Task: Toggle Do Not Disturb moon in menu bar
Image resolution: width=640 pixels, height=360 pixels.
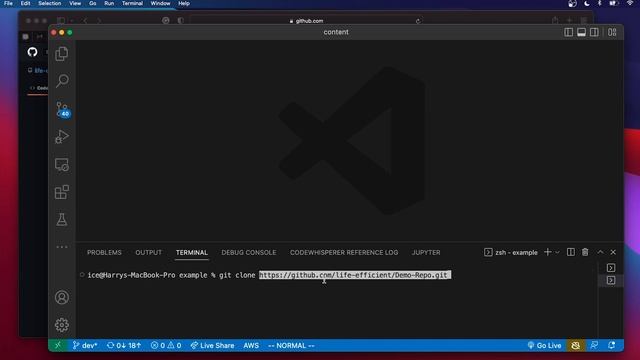Action: coord(587,4)
